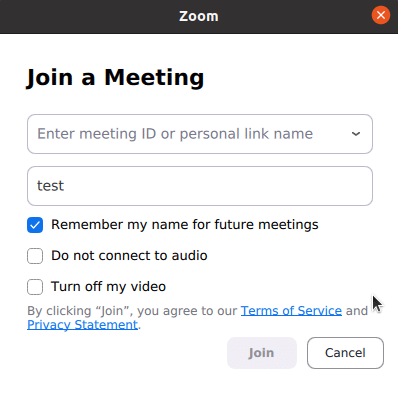Image resolution: width=398 pixels, height=399 pixels.
Task: Click the Zoom title in the title bar
Action: pyautogui.click(x=199, y=16)
